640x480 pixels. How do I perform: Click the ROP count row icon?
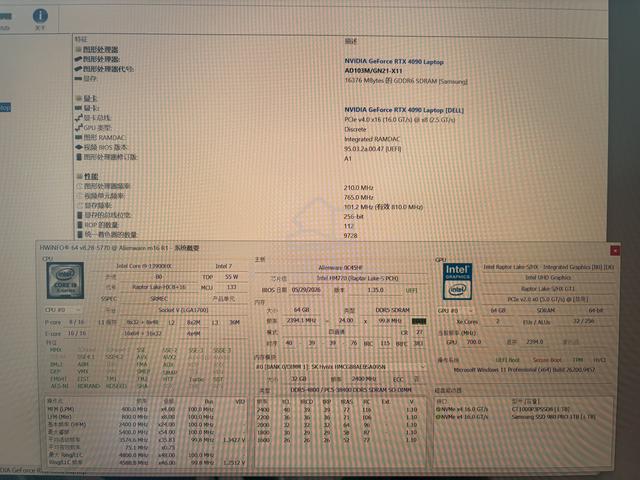80,225
